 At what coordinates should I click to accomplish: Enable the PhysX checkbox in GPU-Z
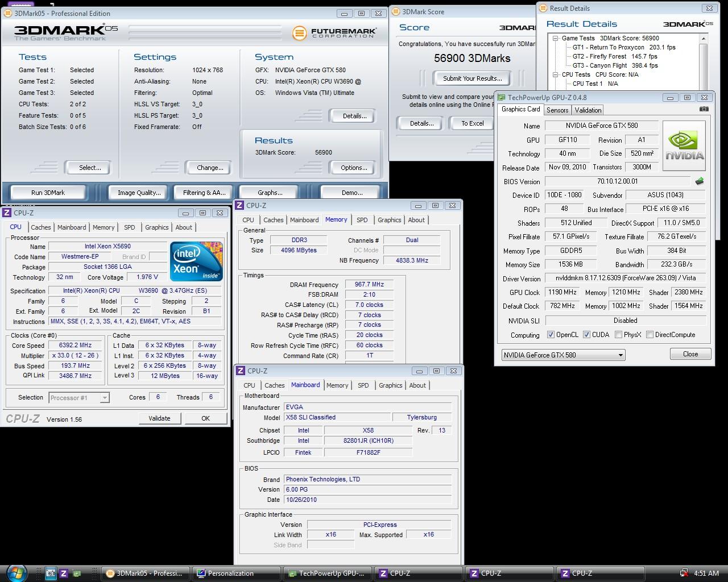point(618,335)
